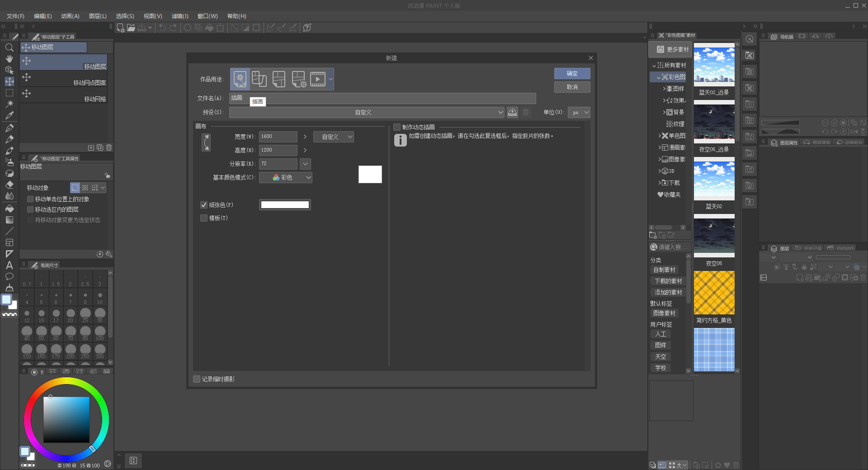Swap canvas width and height orientation
The height and width of the screenshot is (470, 868).
point(206,142)
